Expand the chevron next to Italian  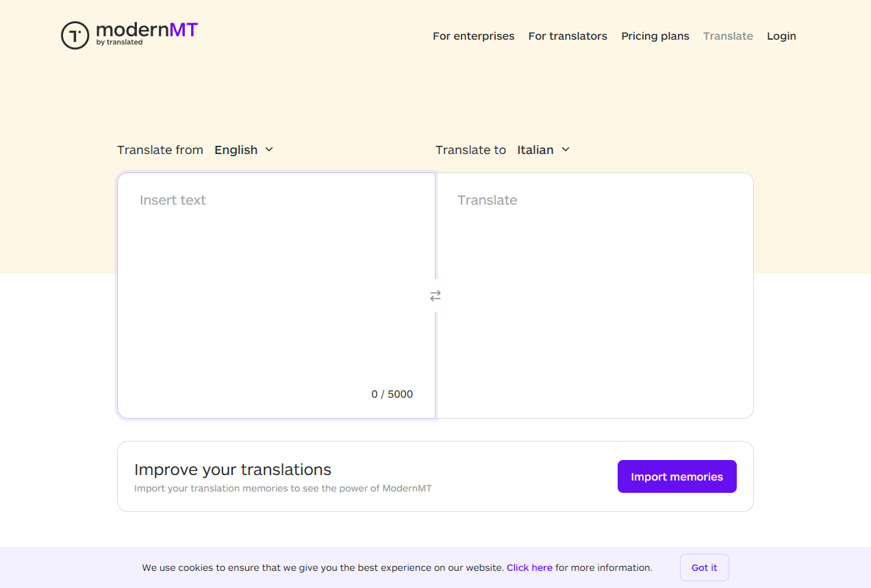pyautogui.click(x=566, y=149)
